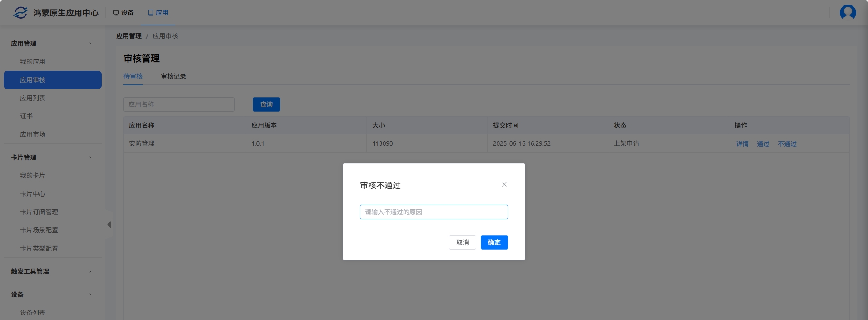Open 我的应用 in the sidebar

(x=33, y=62)
